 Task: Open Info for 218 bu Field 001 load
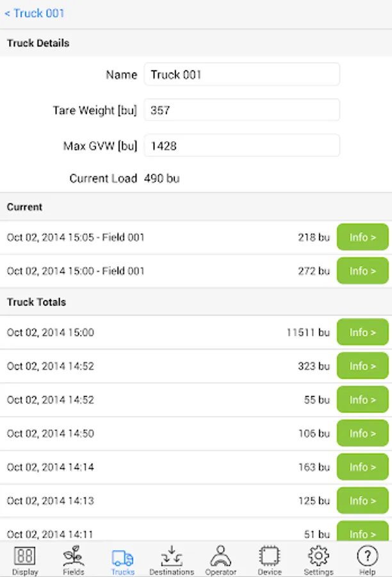pyautogui.click(x=363, y=237)
